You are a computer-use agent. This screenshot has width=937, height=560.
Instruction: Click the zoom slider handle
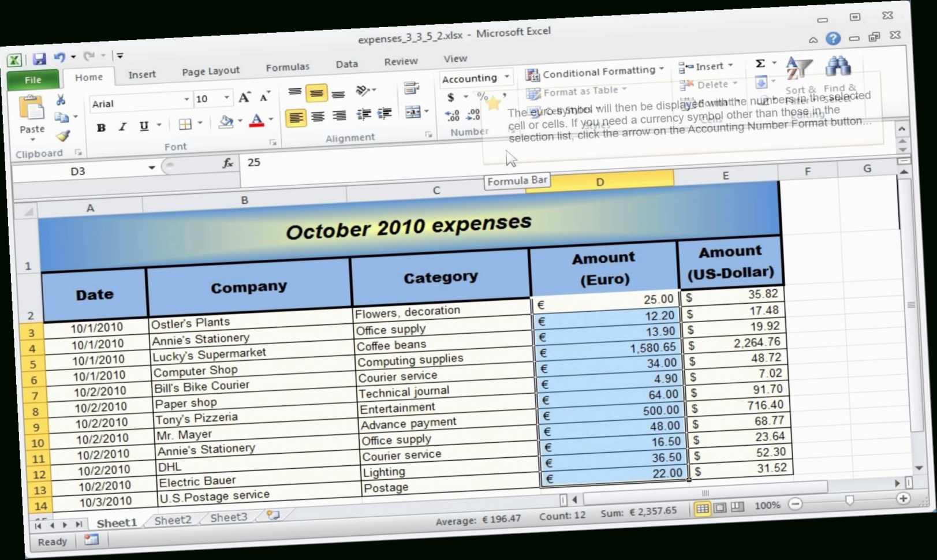pyautogui.click(x=850, y=501)
